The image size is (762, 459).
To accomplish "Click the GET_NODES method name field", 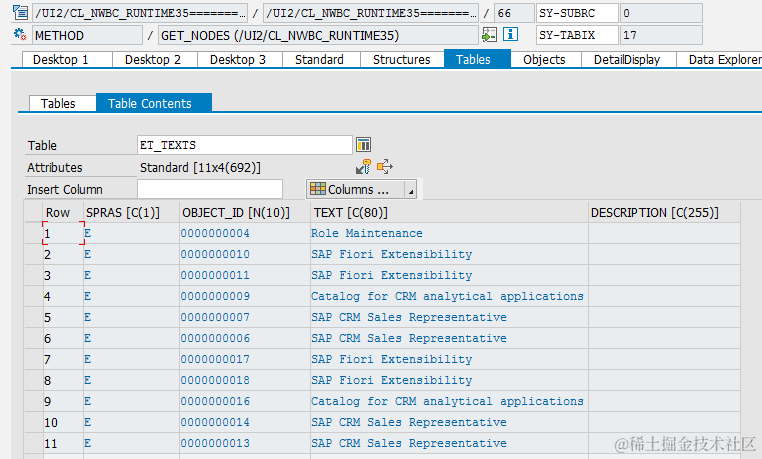I will tap(318, 35).
